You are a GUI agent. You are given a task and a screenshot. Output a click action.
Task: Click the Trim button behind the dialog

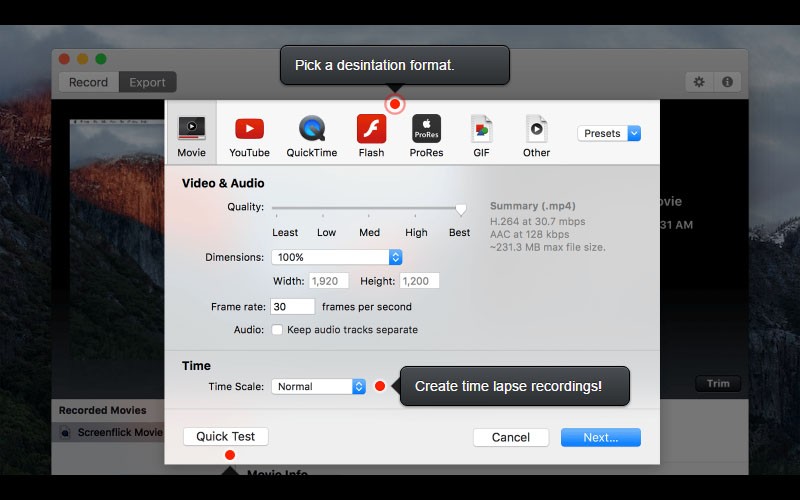(718, 384)
